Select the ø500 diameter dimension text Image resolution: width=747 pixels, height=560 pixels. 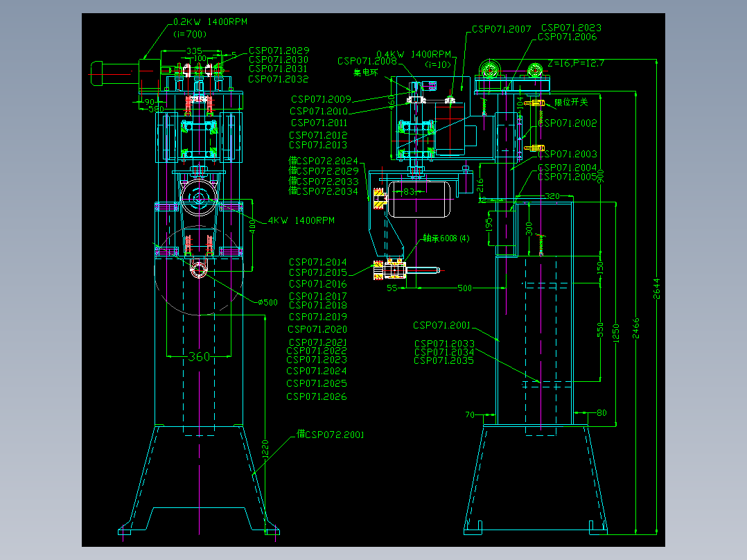coord(267,303)
